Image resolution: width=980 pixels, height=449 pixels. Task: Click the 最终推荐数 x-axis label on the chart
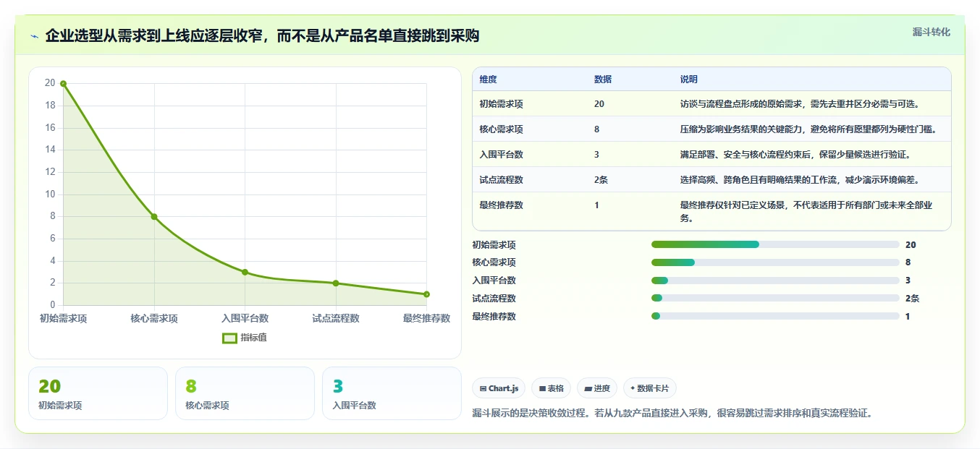[x=426, y=318]
